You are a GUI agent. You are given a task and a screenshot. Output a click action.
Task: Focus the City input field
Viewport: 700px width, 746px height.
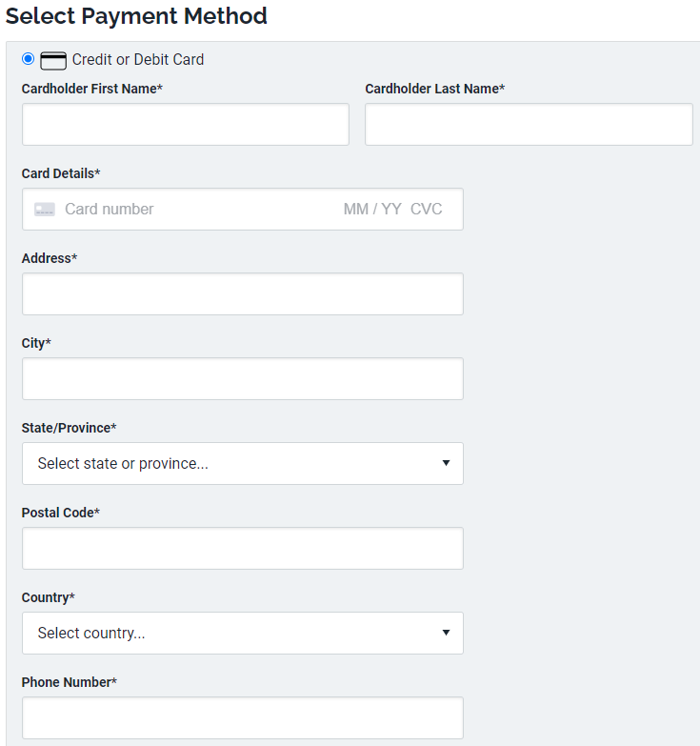click(243, 379)
